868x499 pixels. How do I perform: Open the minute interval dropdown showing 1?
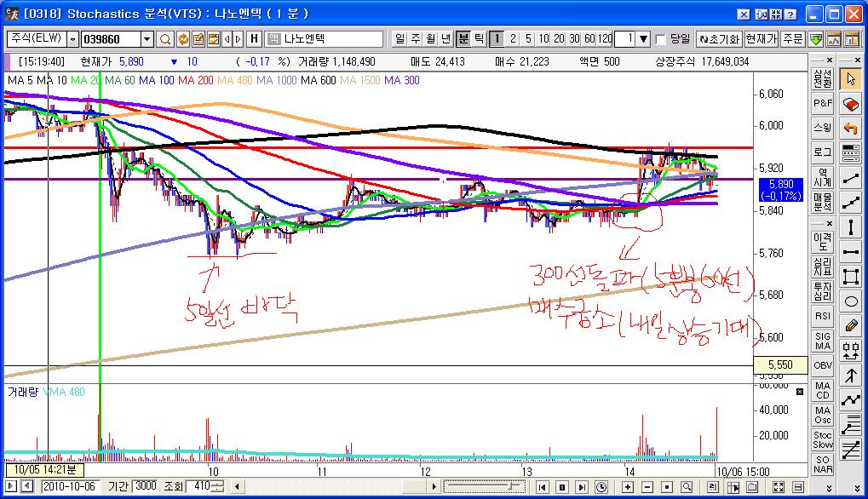(643, 39)
